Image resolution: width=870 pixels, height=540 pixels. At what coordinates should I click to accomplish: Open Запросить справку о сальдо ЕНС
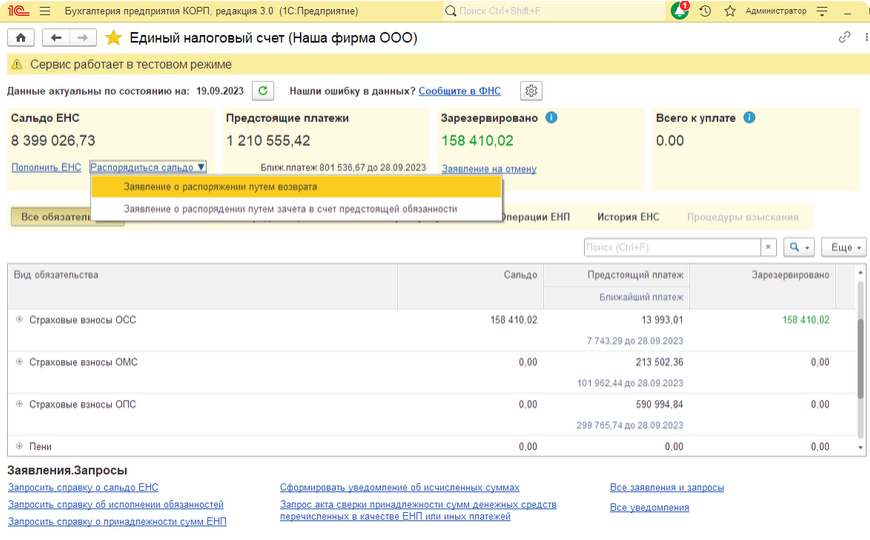click(83, 488)
